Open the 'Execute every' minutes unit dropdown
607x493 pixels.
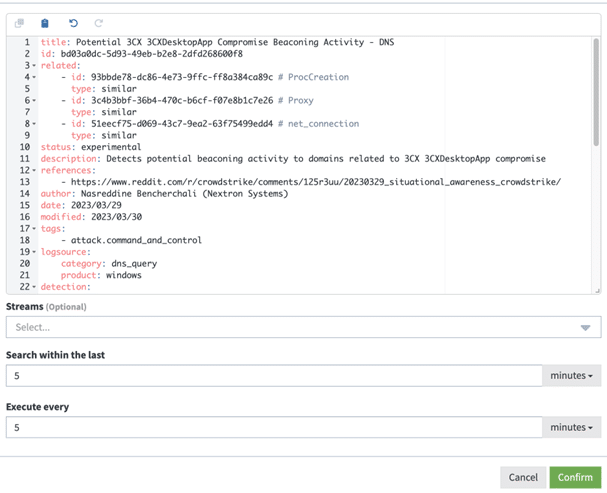pos(571,427)
